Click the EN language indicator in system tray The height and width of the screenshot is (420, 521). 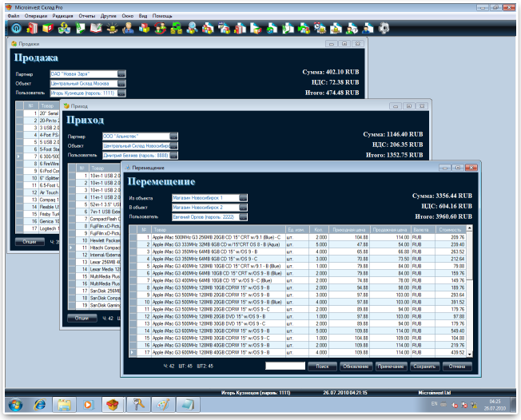click(434, 404)
